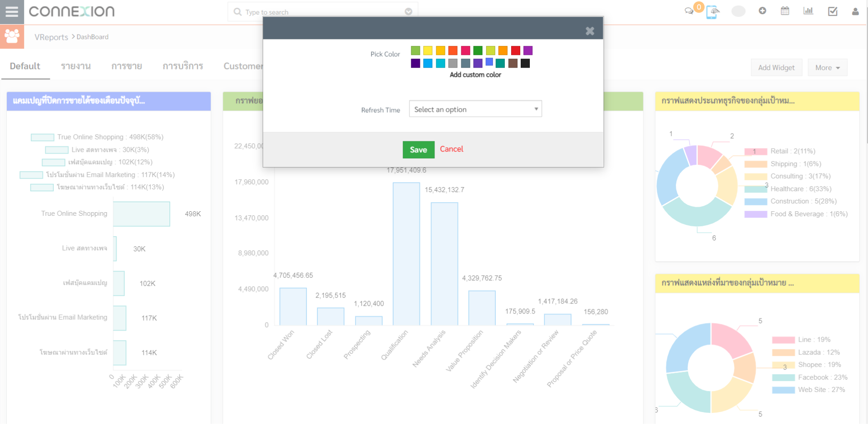Expand the Refresh Time dropdown

[475, 109]
